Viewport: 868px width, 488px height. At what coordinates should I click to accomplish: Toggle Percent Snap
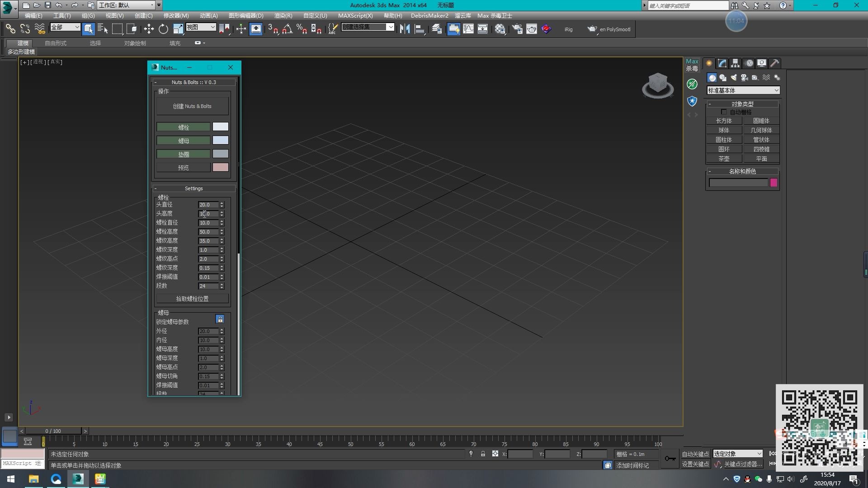click(x=302, y=29)
